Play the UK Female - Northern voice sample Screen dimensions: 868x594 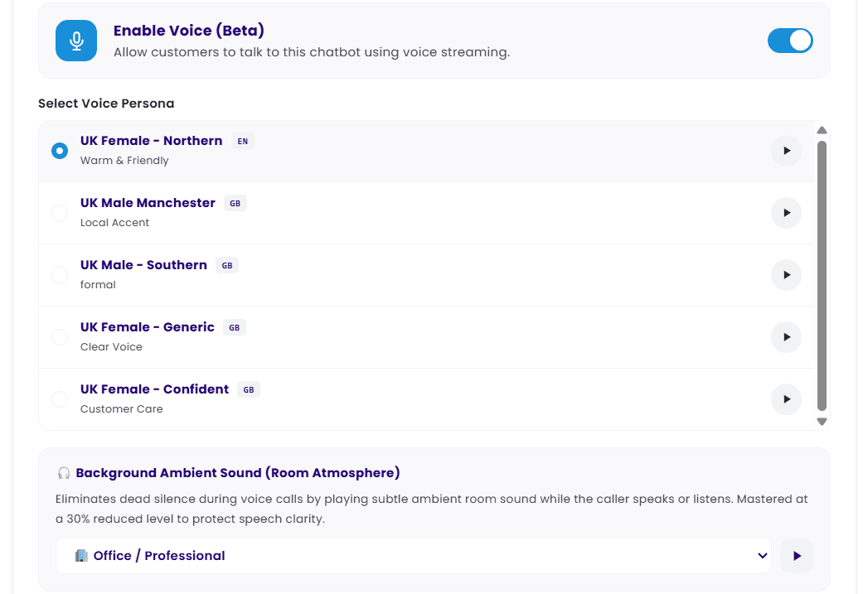click(x=786, y=151)
